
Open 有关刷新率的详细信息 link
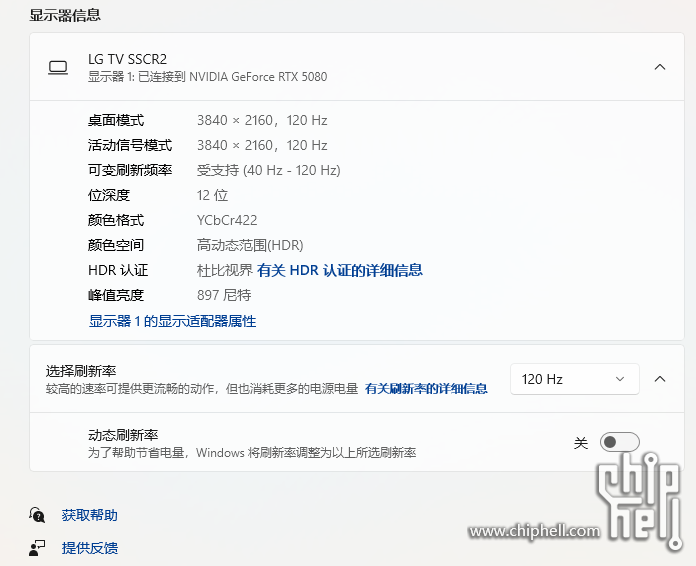(426, 389)
